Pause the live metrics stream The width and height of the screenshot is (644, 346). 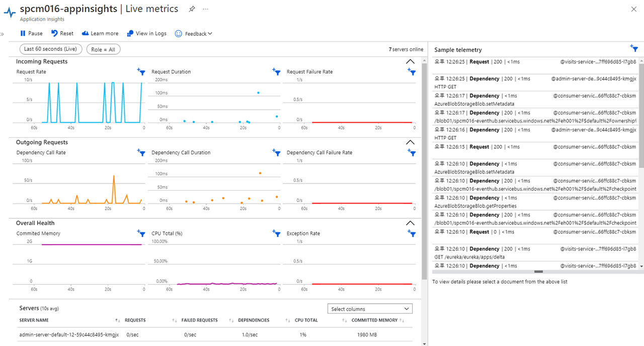pos(31,34)
